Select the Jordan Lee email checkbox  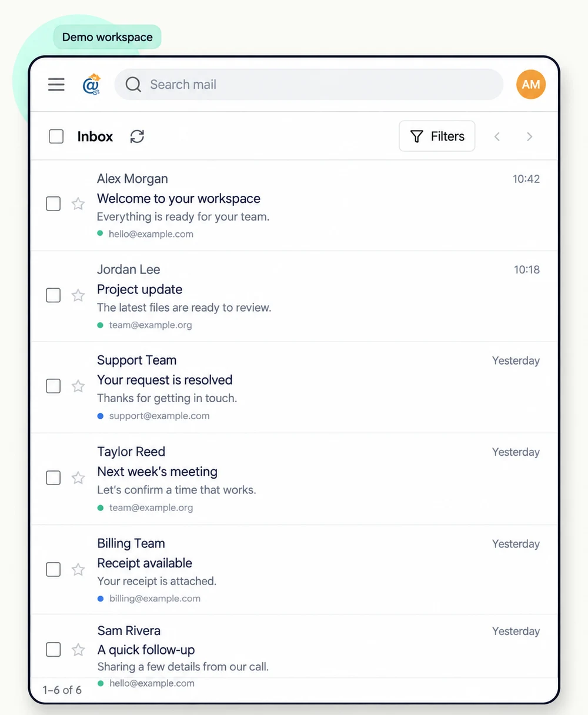(54, 295)
